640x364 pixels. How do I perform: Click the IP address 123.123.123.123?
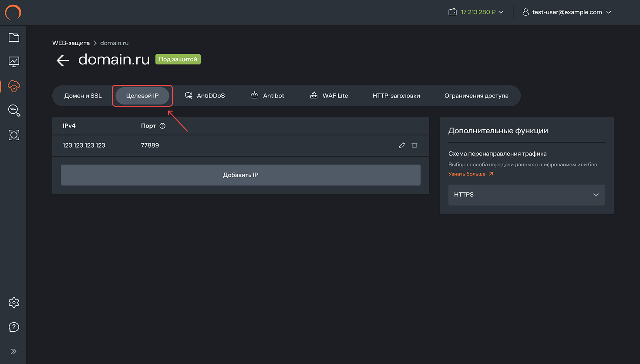coord(84,145)
